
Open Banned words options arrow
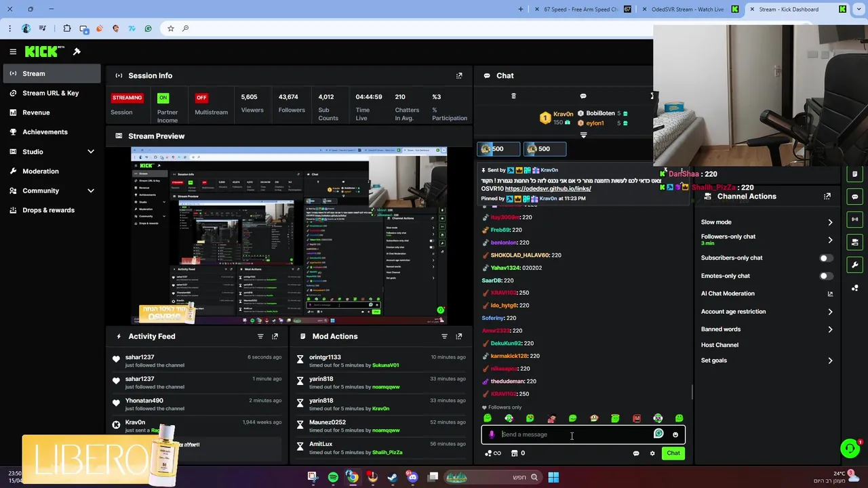click(830, 329)
